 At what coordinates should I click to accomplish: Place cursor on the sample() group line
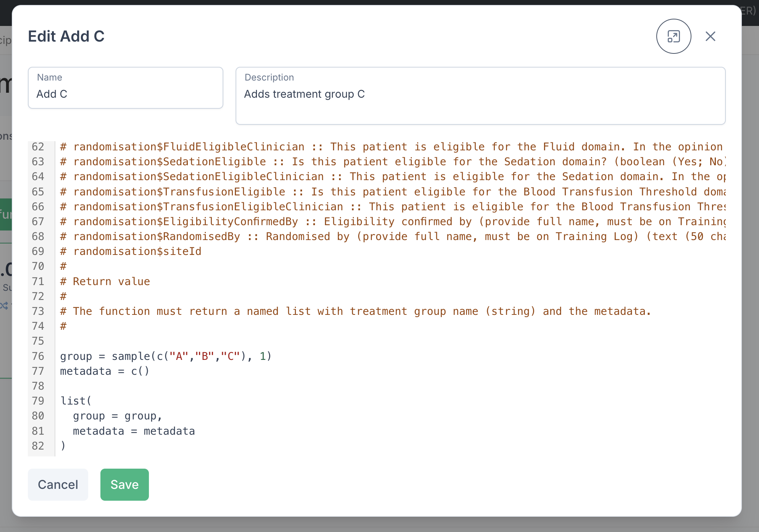click(x=166, y=356)
